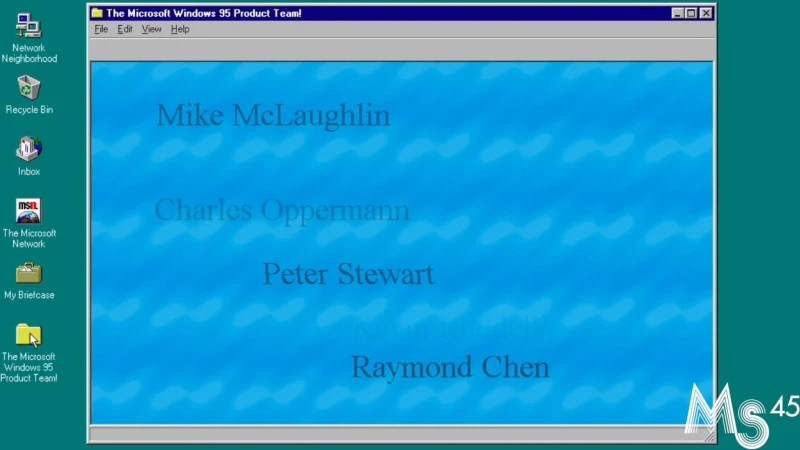The image size is (800, 450).
Task: Open the Network Neighborhood desktop icon
Action: coord(29,26)
